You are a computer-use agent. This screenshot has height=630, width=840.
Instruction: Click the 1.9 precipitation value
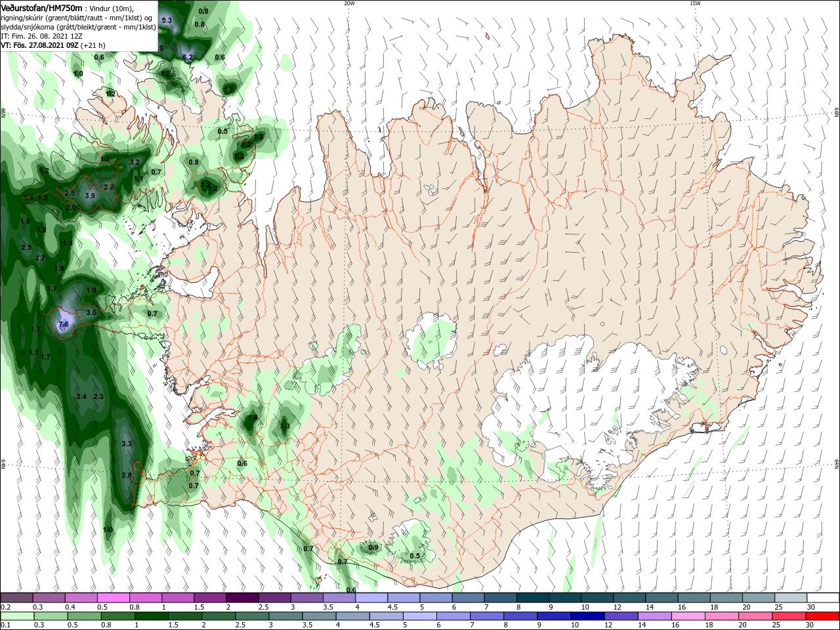tap(91, 291)
